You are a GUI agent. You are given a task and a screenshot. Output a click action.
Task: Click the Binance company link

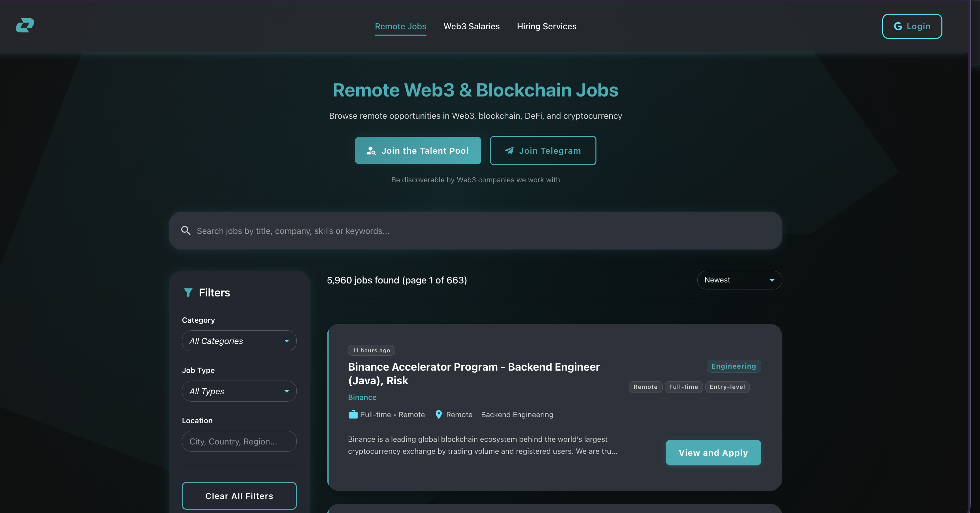[362, 397]
